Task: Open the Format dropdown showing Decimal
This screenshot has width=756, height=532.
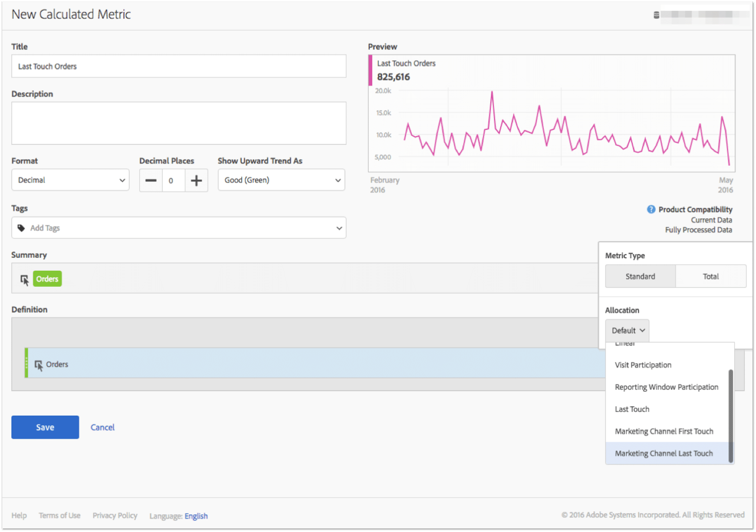Action: coord(70,180)
